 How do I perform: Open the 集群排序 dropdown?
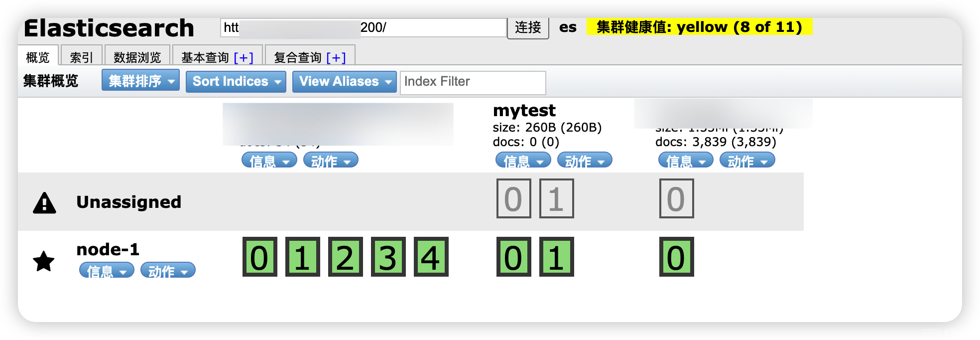pos(140,80)
